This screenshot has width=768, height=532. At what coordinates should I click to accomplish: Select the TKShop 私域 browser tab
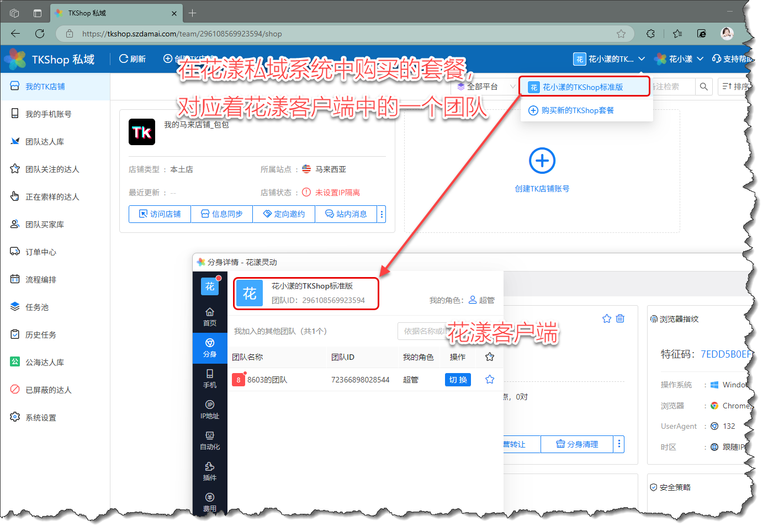tap(116, 13)
